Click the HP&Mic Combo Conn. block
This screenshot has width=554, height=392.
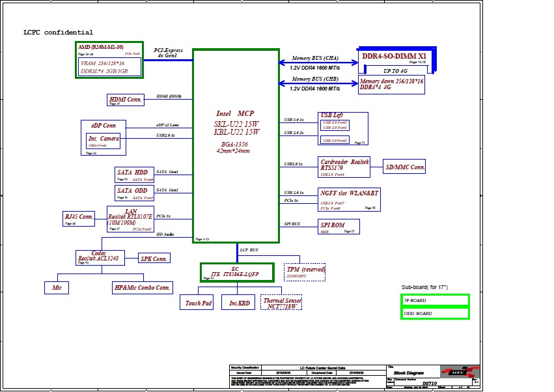pyautogui.click(x=143, y=288)
